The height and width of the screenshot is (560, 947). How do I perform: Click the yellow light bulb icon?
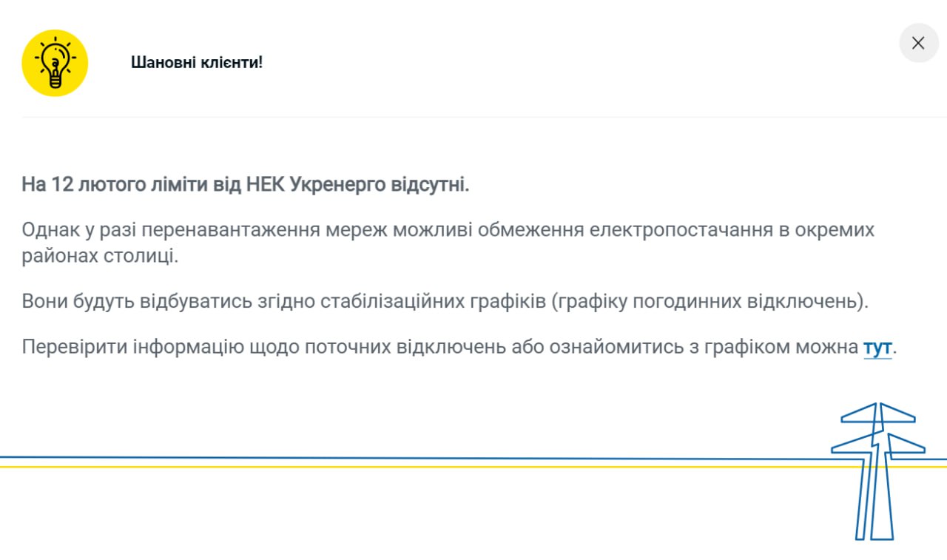55,63
